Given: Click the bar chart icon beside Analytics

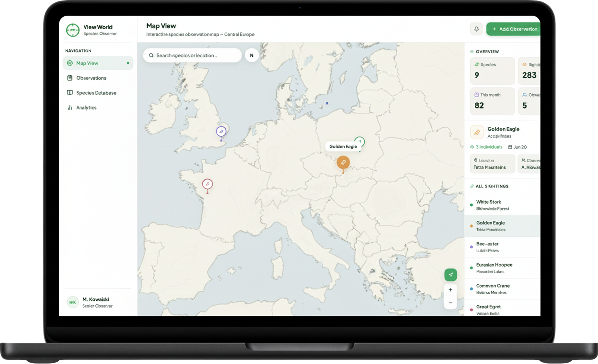Looking at the screenshot, I should tap(70, 107).
